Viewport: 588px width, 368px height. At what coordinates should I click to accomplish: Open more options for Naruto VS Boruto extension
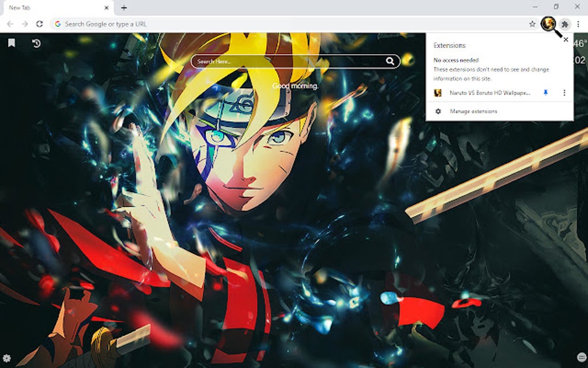click(x=564, y=93)
